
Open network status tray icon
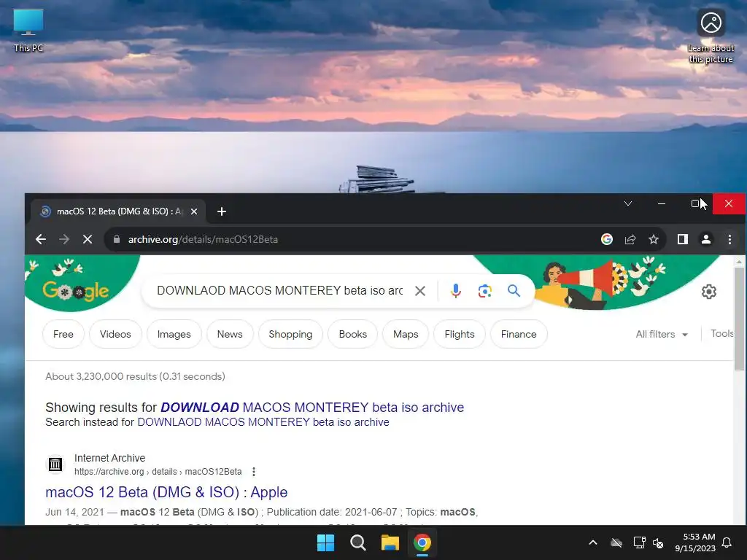pyautogui.click(x=639, y=542)
